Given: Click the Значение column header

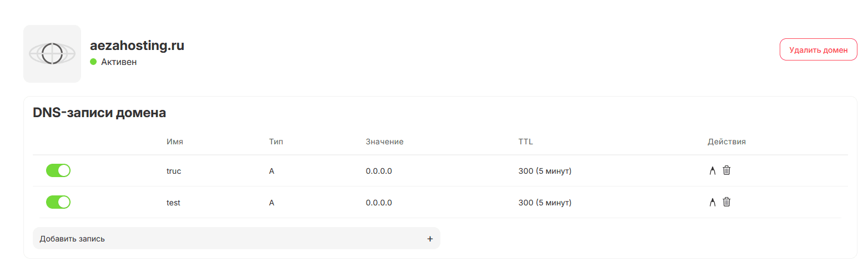Looking at the screenshot, I should click(385, 142).
